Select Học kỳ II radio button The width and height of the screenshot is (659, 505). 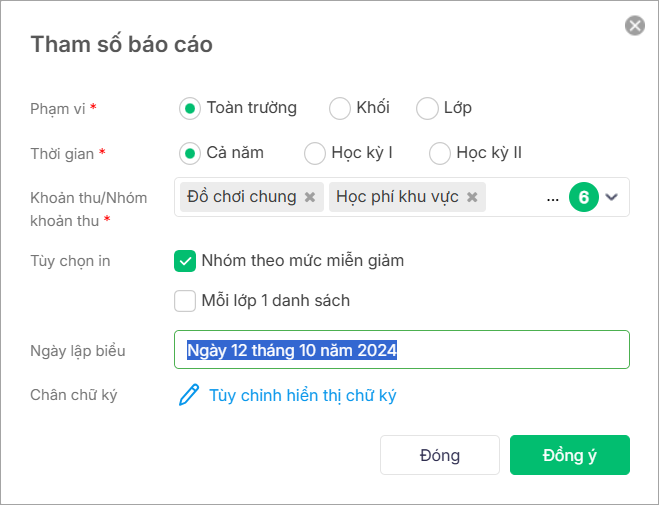point(440,153)
